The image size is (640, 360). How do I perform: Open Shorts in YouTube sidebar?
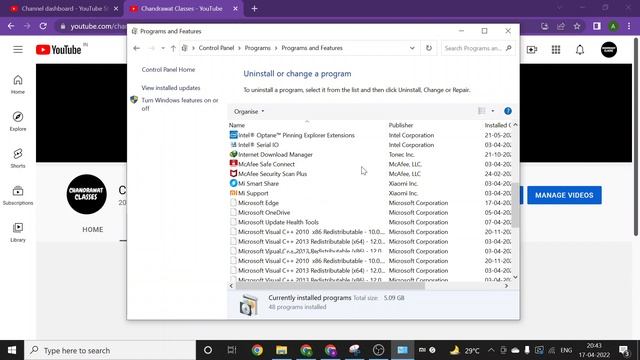click(18, 158)
